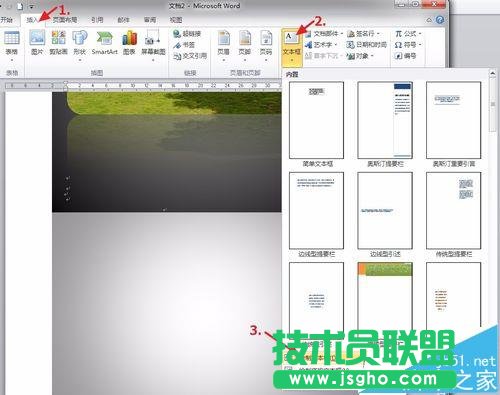Click the text box gallery scroll-up arrow
500x395 pixels.
coord(492,73)
